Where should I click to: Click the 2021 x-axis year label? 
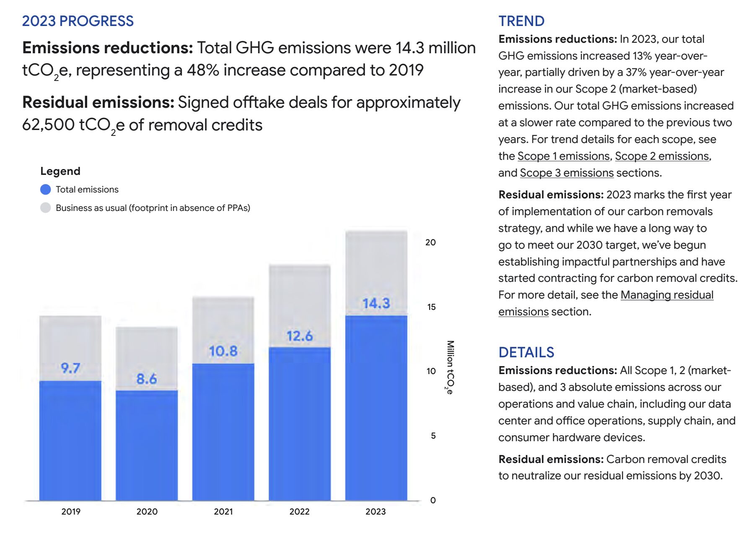[x=223, y=512]
